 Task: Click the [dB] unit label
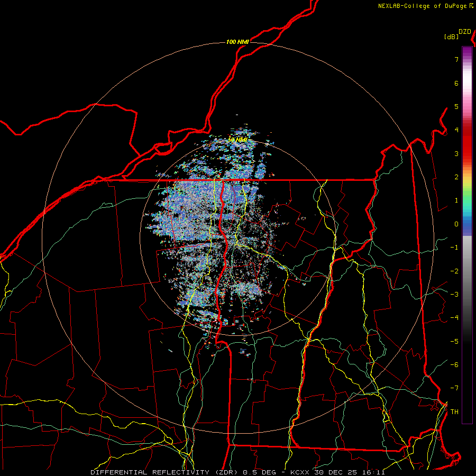452,37
